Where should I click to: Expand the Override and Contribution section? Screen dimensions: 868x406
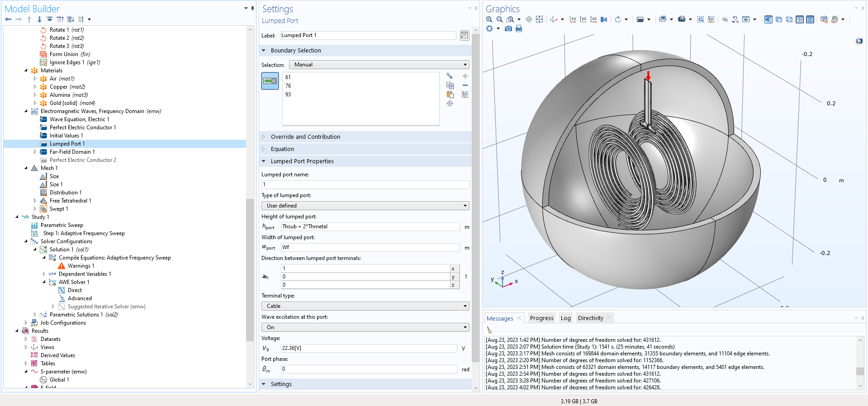pyautogui.click(x=305, y=137)
